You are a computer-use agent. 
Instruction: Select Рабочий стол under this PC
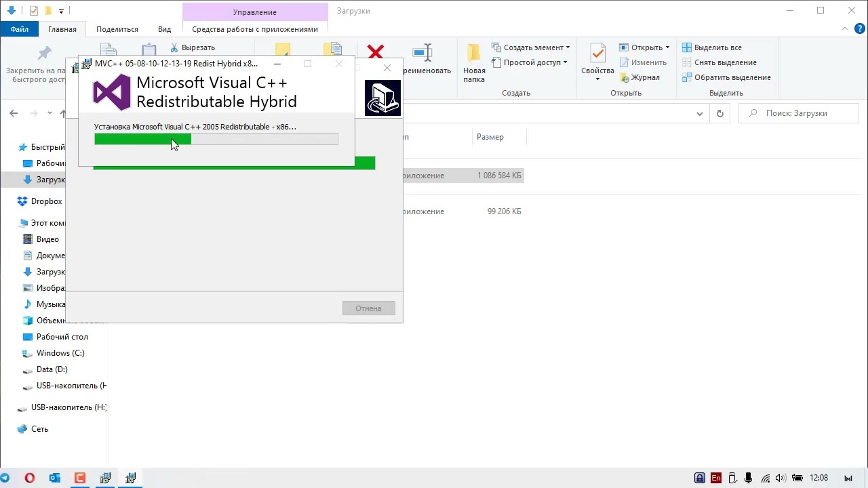coord(62,337)
